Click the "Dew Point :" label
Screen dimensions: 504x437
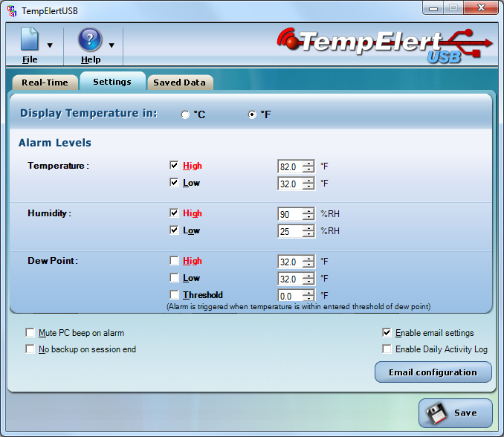click(x=53, y=261)
